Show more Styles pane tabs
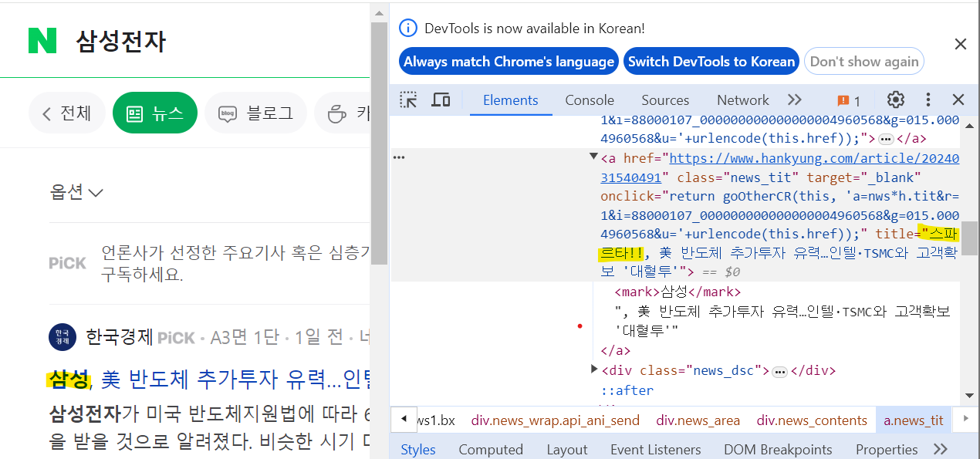This screenshot has width=980, height=459. (940, 449)
